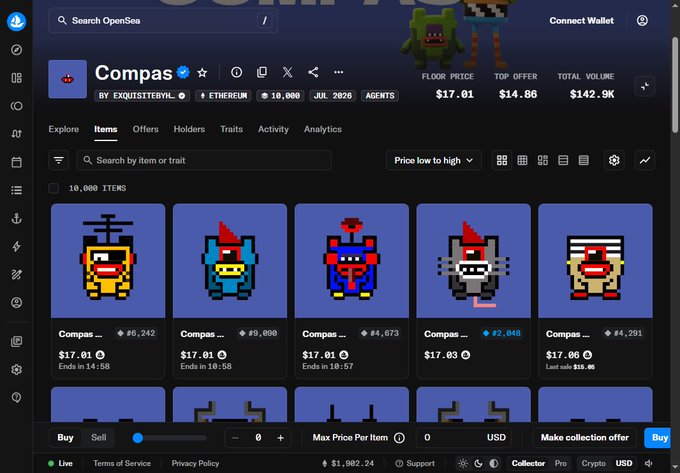
Task: Open the anchor rewards icon in sidebar
Action: tap(16, 219)
